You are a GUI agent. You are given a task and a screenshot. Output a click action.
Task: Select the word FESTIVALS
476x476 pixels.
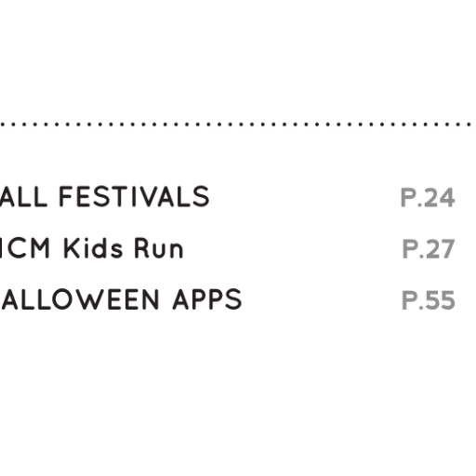pos(134,196)
